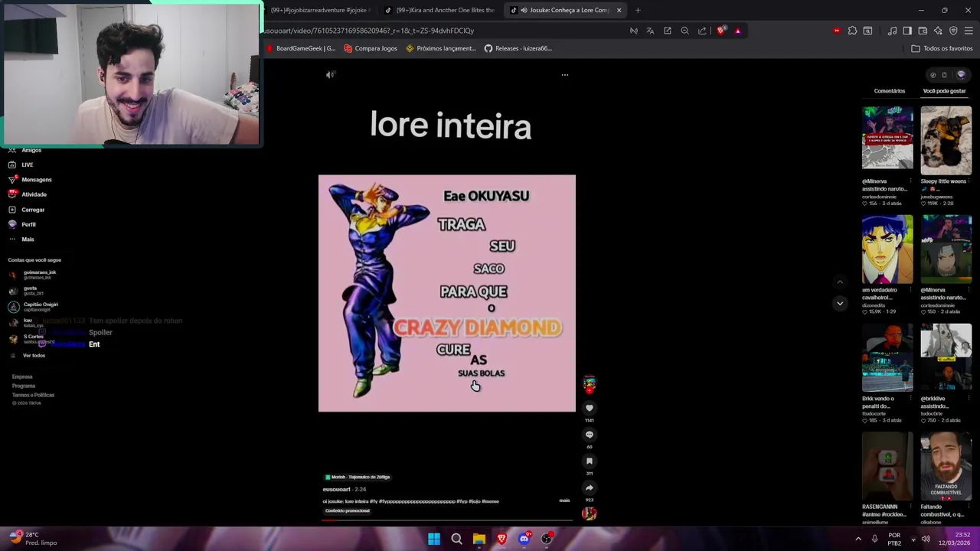Open the Windows Start menu
Viewport: 980px width, 551px height.
[x=434, y=539]
